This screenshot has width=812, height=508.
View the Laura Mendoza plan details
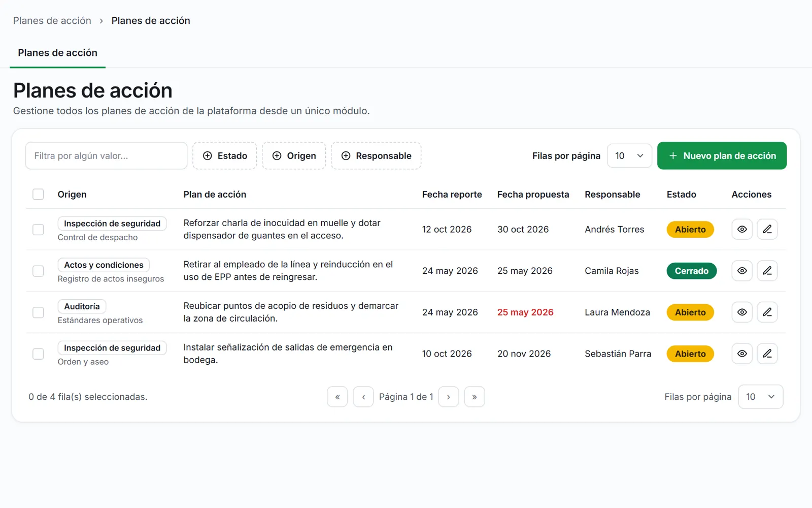pos(742,312)
